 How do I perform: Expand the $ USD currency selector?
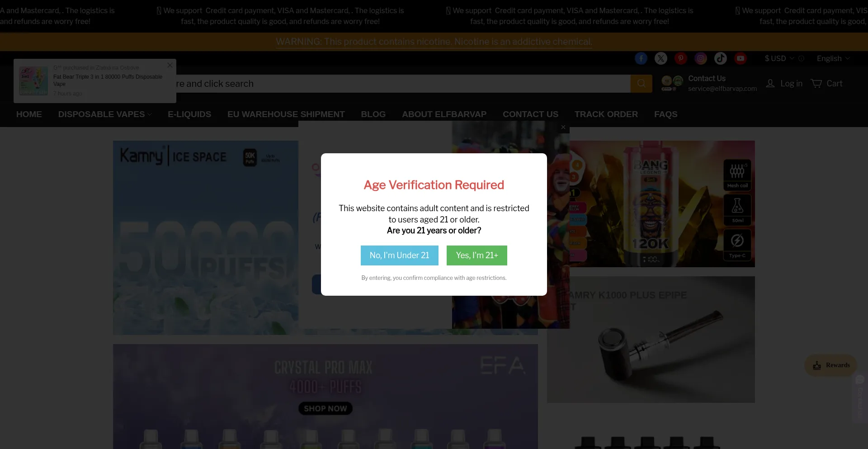(x=779, y=59)
